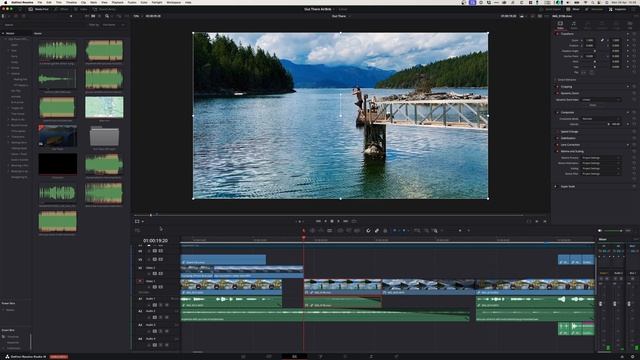This screenshot has height=360, width=640.
Task: Select the black solid clip thumbnail
Action: click(x=58, y=164)
